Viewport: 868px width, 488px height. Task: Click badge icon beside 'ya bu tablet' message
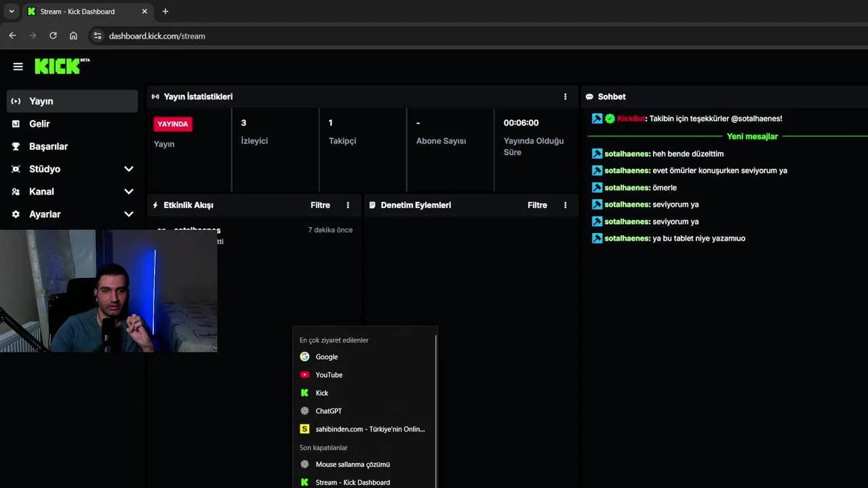597,239
